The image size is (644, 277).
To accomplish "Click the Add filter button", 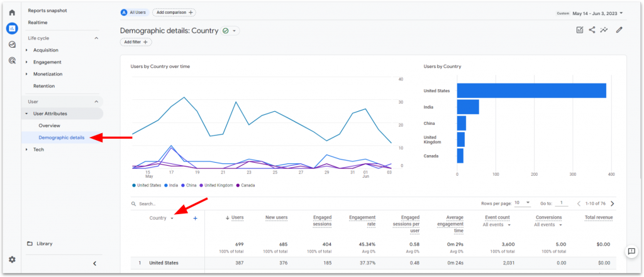I will click(136, 42).
